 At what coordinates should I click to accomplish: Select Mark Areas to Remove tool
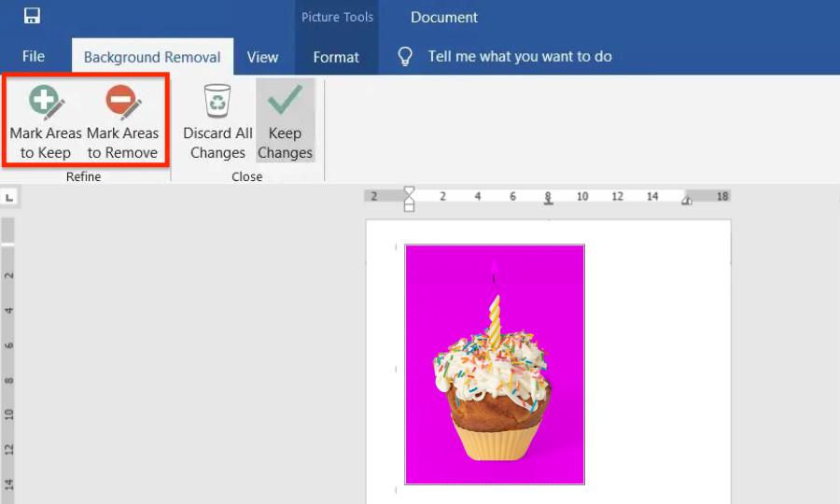122,121
